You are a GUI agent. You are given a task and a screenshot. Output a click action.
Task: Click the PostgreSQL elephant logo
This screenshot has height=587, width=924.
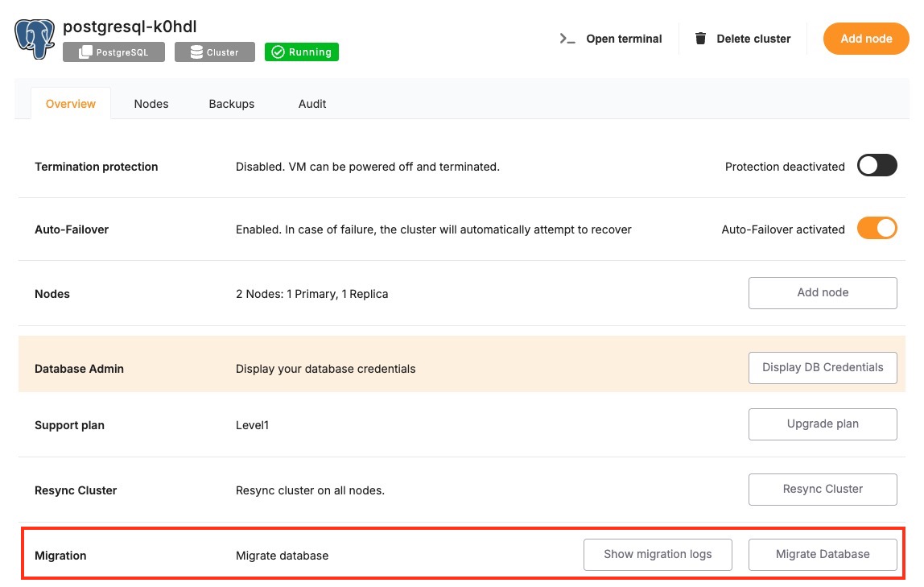click(35, 39)
